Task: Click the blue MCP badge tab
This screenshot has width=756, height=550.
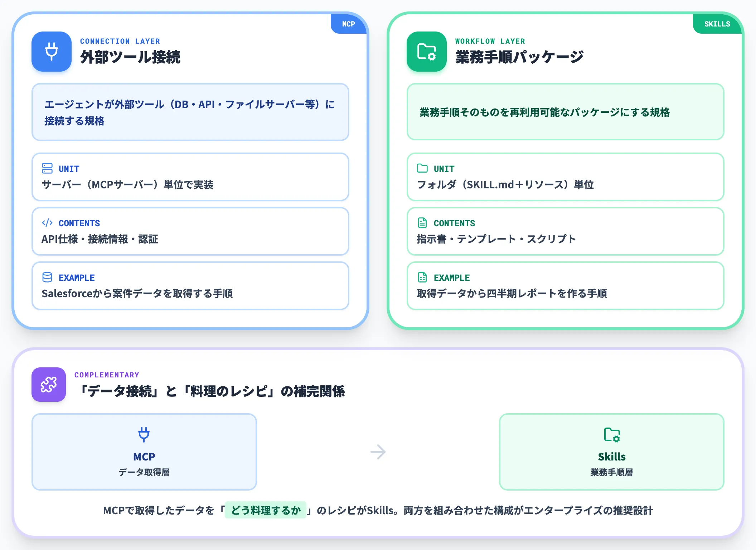Action: pyautogui.click(x=349, y=24)
